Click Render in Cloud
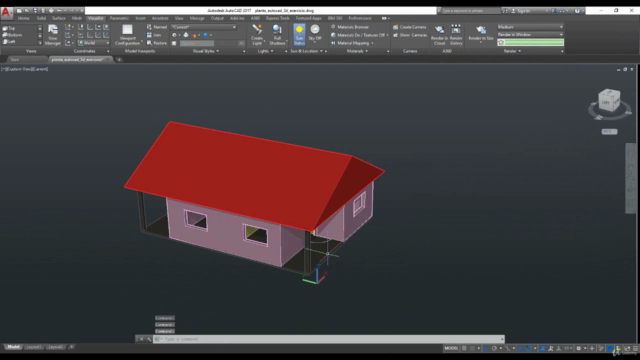The height and width of the screenshot is (360, 640). [439, 35]
